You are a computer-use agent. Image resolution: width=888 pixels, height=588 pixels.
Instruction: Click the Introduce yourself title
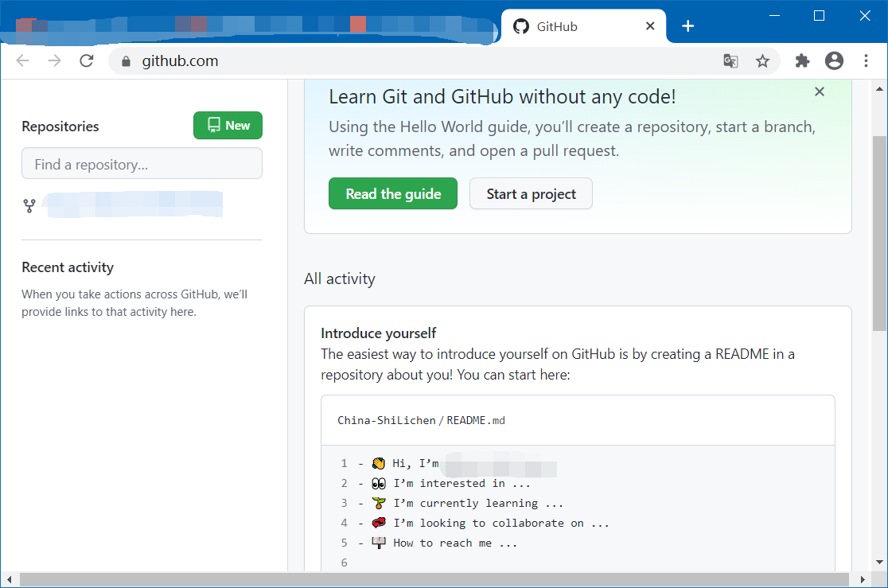pyautogui.click(x=378, y=333)
